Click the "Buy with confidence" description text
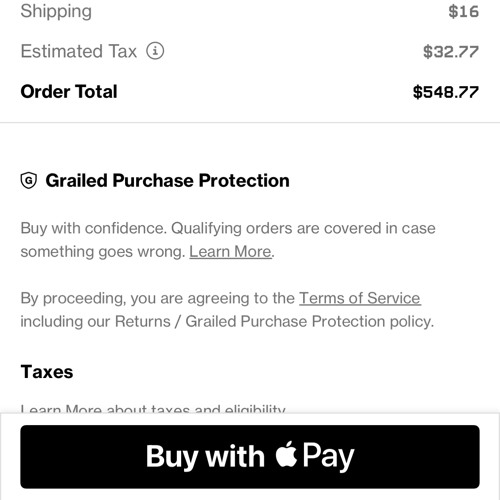This screenshot has height=500, width=500. click(x=228, y=240)
